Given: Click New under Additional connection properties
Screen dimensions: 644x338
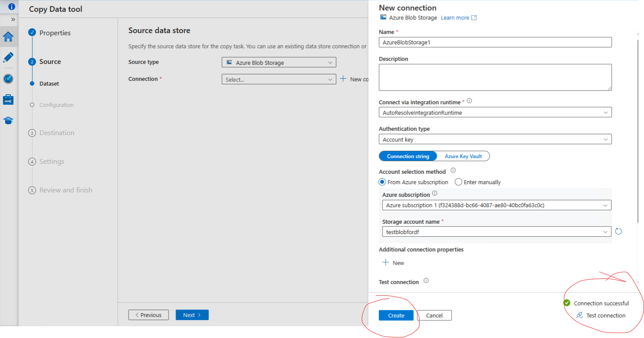Looking at the screenshot, I should click(398, 263).
